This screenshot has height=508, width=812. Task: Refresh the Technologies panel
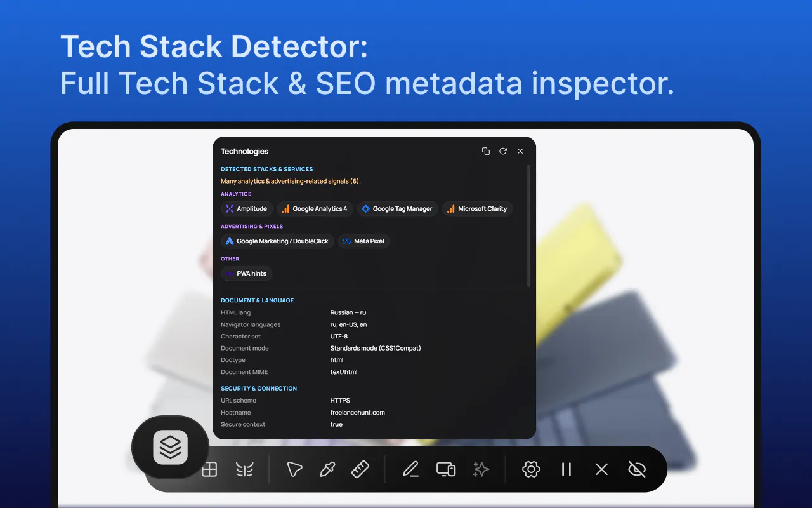point(503,151)
